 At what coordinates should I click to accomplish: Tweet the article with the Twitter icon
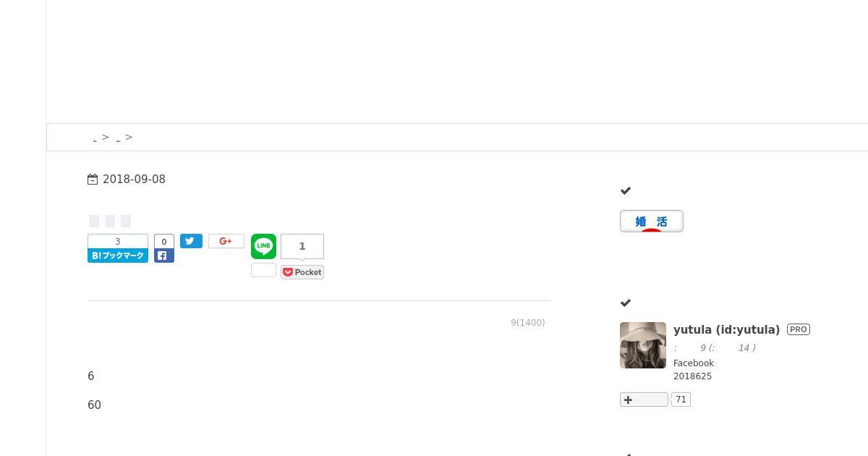pos(191,241)
